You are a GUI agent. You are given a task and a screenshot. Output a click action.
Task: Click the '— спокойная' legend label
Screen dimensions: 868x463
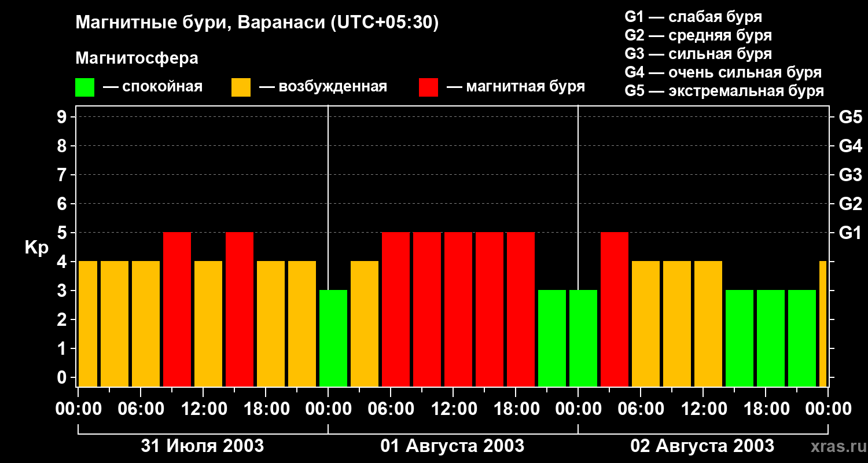point(153,87)
